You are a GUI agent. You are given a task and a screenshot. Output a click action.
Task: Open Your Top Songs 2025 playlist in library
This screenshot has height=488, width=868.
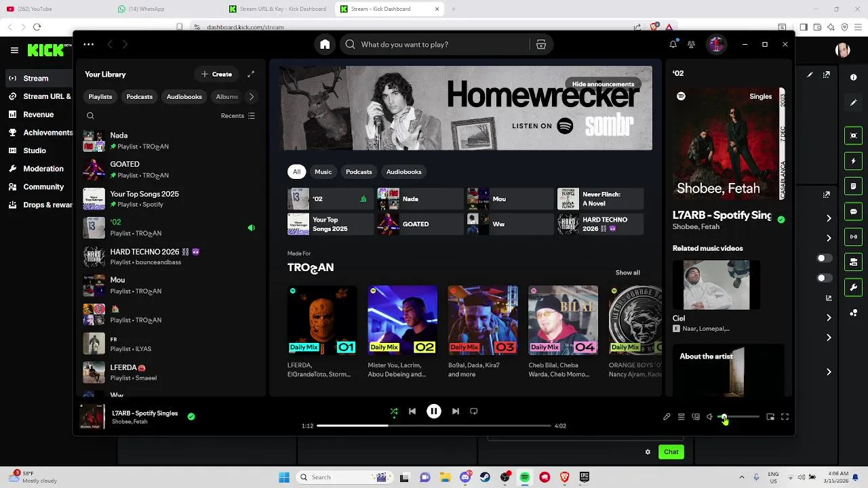(170, 199)
